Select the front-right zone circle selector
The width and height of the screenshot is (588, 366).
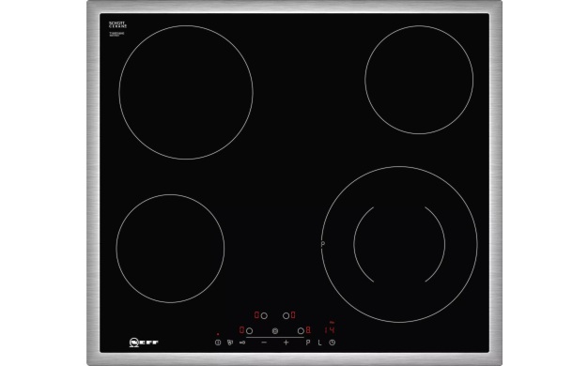[301, 330]
